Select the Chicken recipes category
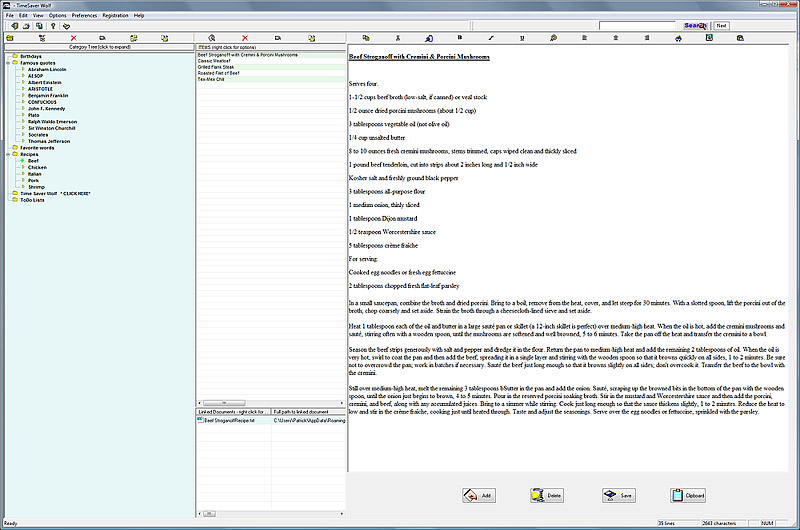The image size is (800, 530). tap(37, 167)
